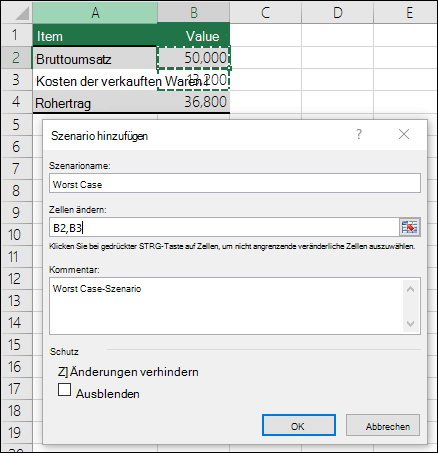Viewport: 438px width, 453px height.
Task: Select row 12 header
Action: [x=16, y=279]
